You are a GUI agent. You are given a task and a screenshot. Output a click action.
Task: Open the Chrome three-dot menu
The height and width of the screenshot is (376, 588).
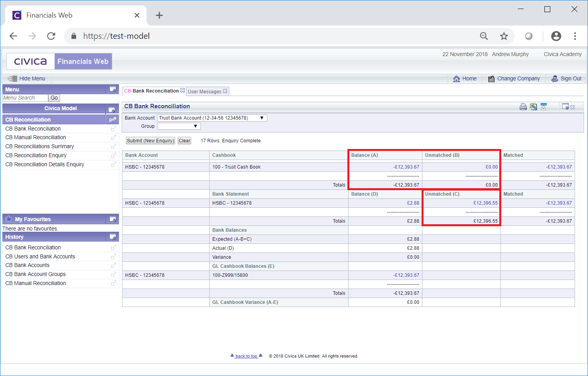575,36
